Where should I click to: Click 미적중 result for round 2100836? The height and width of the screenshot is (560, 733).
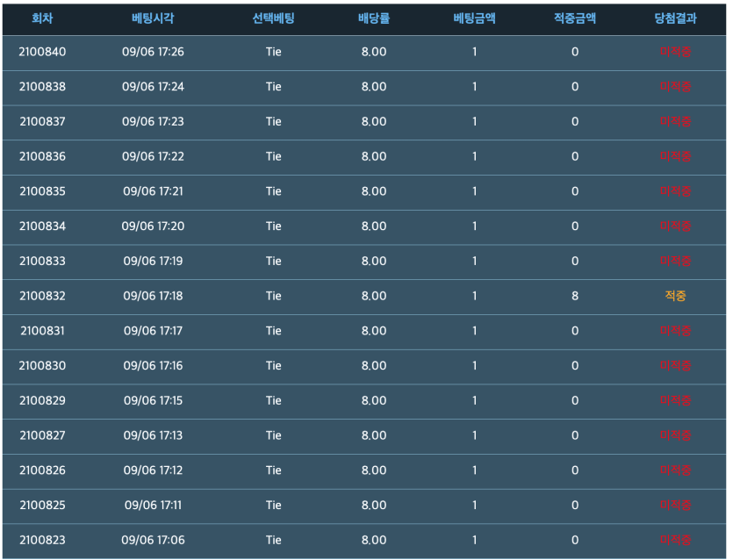pos(675,156)
